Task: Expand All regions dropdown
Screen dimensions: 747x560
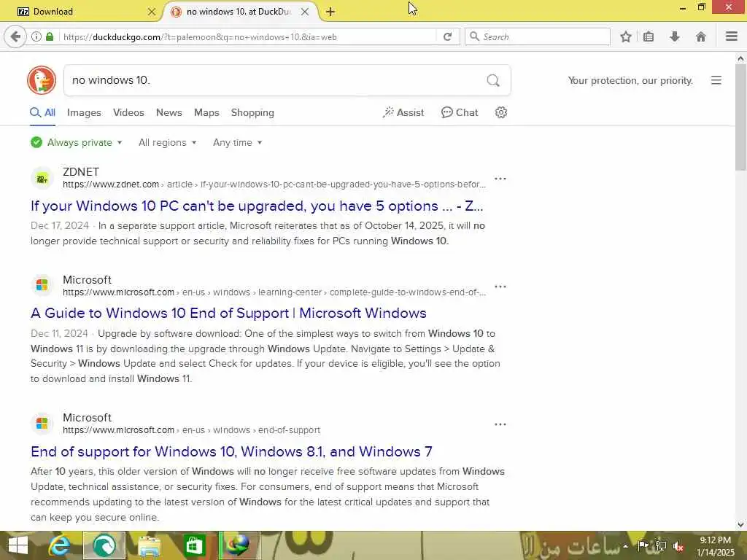Action: pos(167,142)
